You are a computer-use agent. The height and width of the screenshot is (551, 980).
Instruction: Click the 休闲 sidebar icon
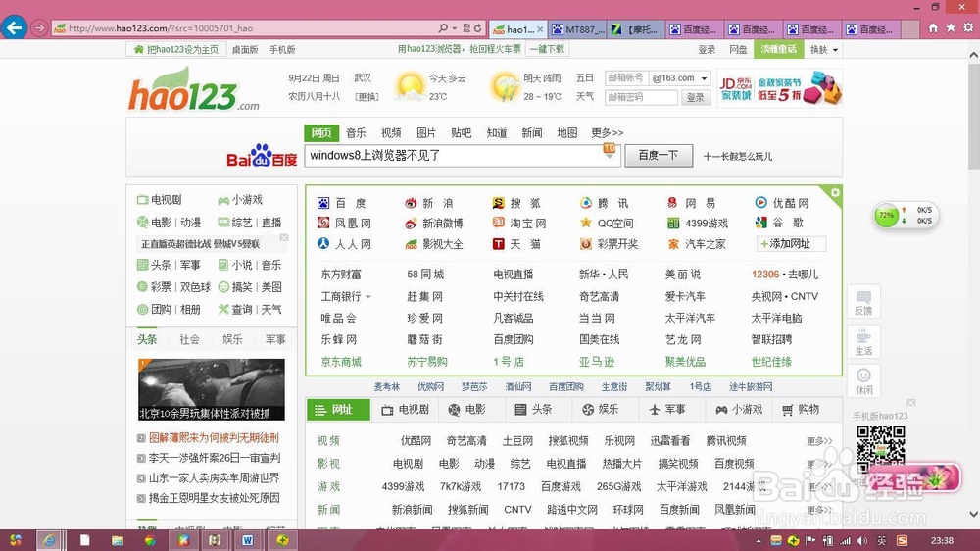(863, 380)
